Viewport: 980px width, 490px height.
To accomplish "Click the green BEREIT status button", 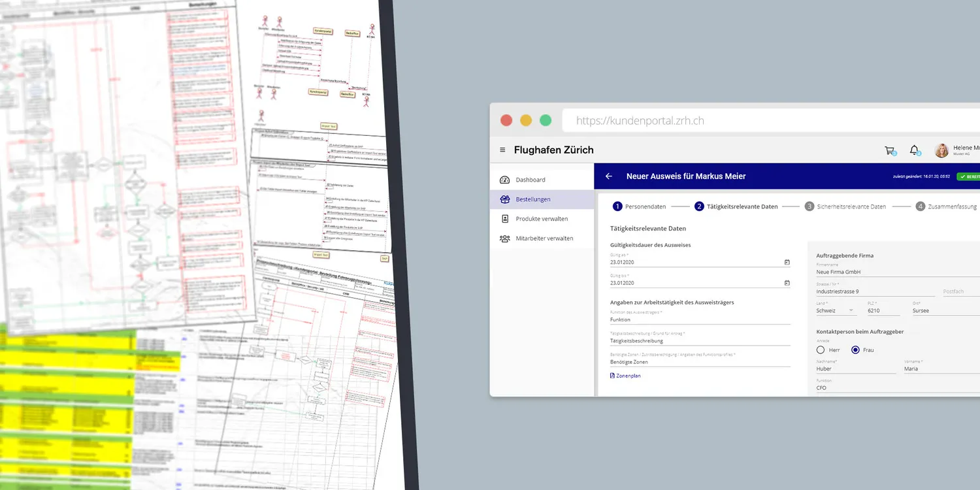I will pyautogui.click(x=968, y=176).
